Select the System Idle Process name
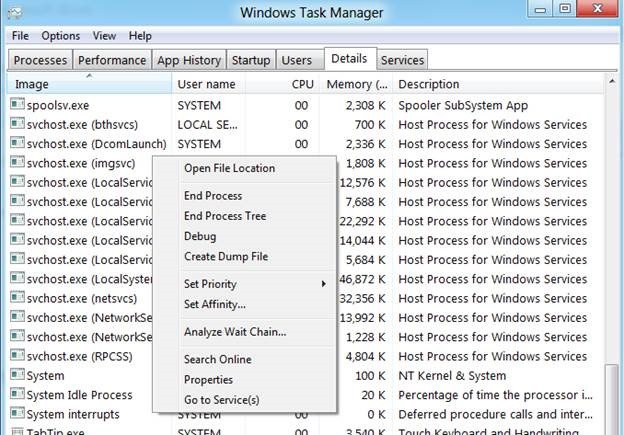Viewport: 624px width, 435px height. pos(80,395)
